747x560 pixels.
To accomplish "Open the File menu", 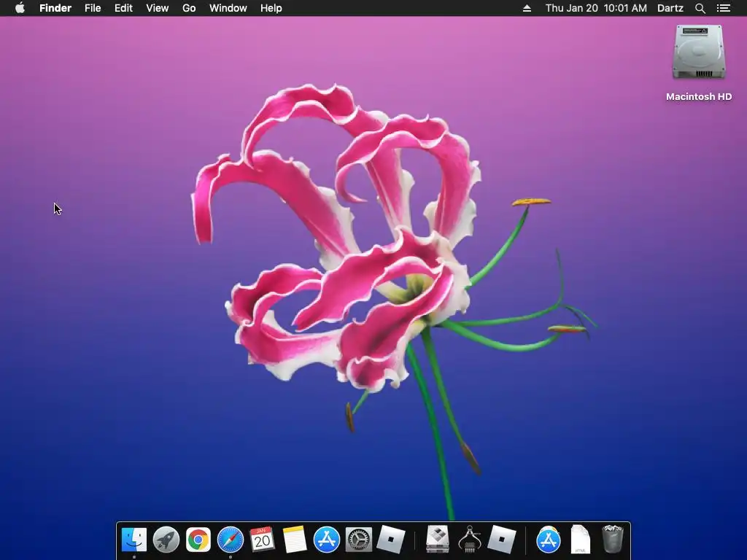I will coord(93,8).
